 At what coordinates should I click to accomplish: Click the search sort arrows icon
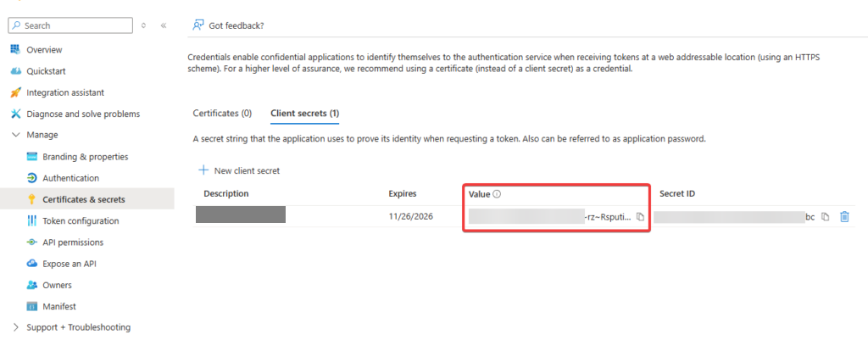(143, 25)
